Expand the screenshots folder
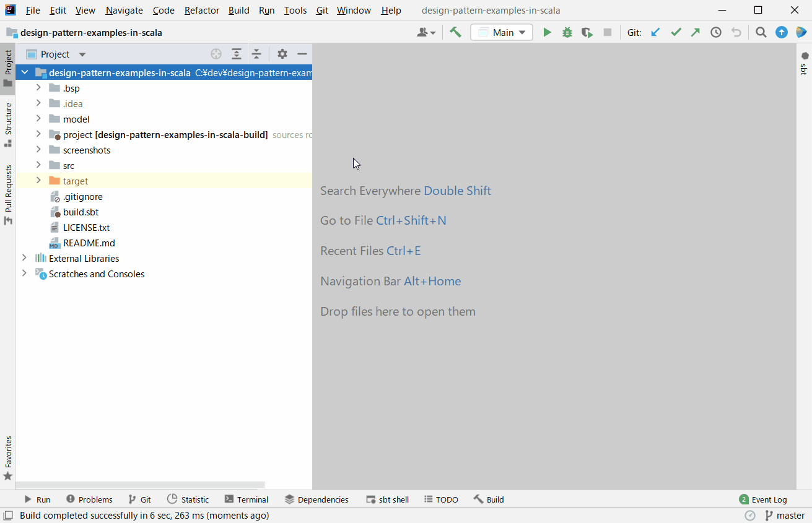The image size is (812, 523). (38, 150)
